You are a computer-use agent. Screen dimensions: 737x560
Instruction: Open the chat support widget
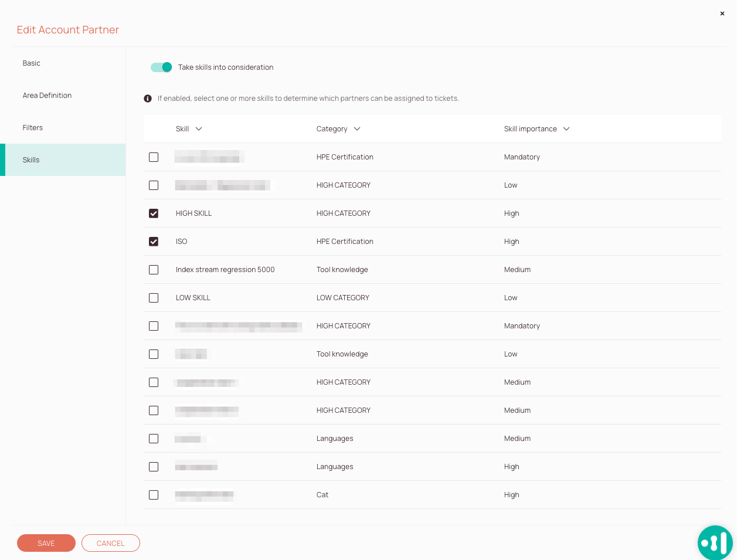click(715, 542)
